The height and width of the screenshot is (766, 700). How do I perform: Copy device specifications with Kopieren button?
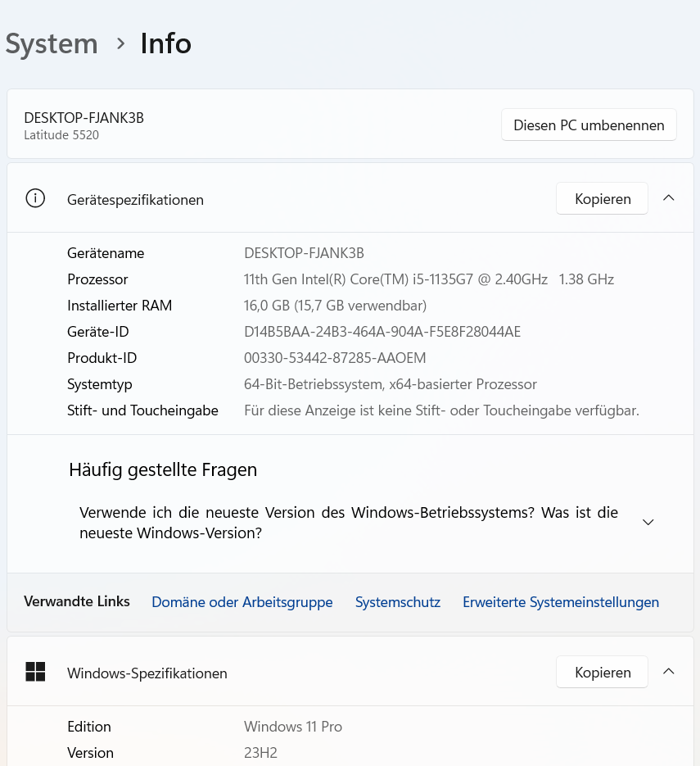coord(602,198)
